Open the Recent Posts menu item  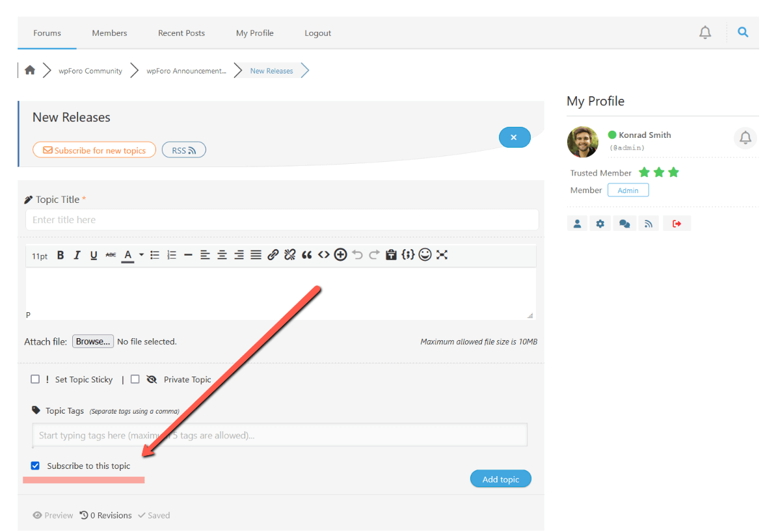click(x=181, y=33)
